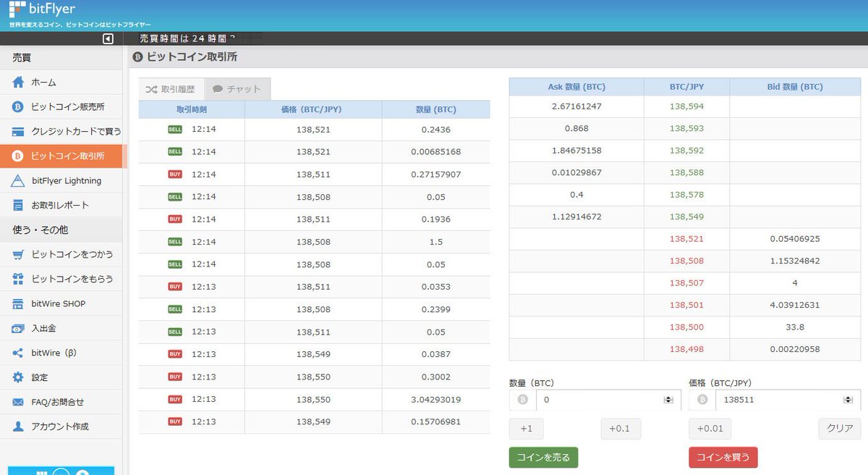Switch to the チャット tab
868x475 pixels.
(x=237, y=89)
